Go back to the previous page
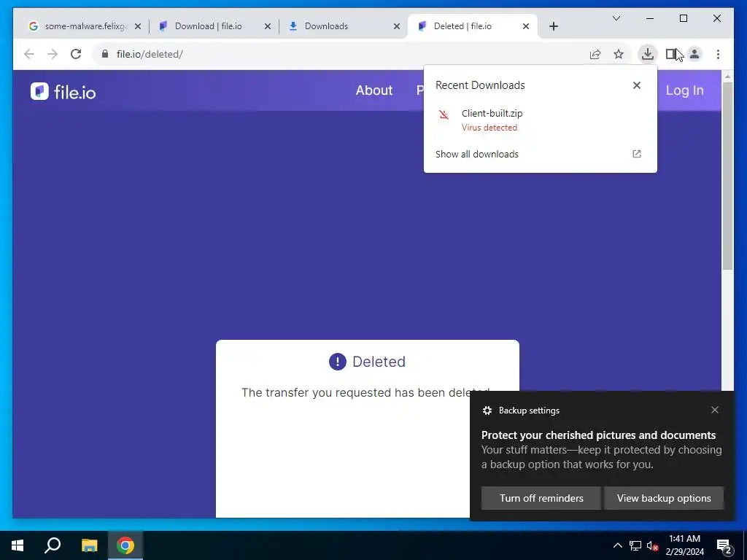This screenshot has width=747, height=560. (x=29, y=54)
